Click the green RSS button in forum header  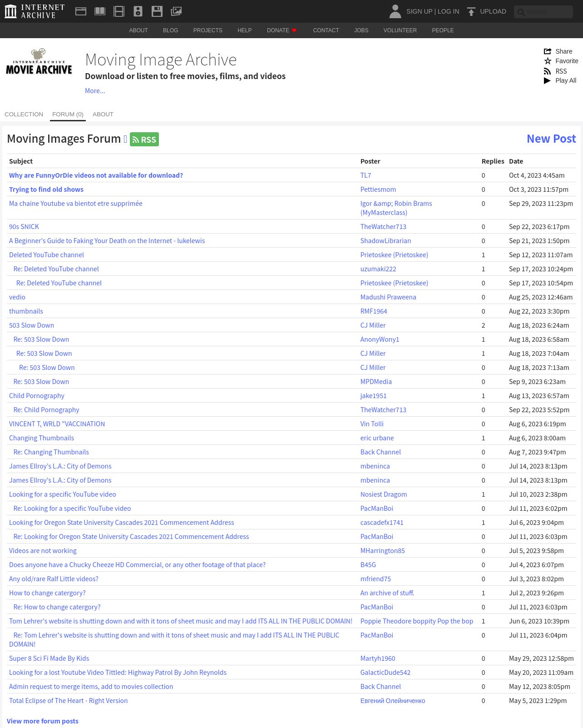coord(144,140)
